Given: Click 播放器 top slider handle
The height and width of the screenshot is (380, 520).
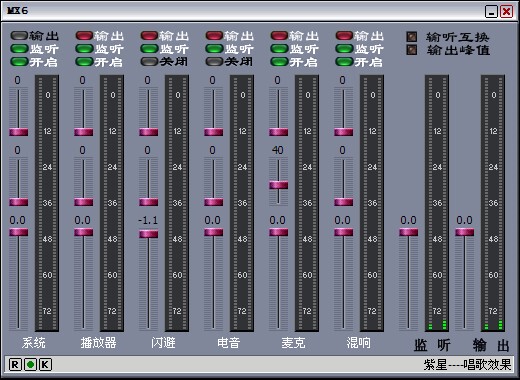Looking at the screenshot, I should 84,132.
